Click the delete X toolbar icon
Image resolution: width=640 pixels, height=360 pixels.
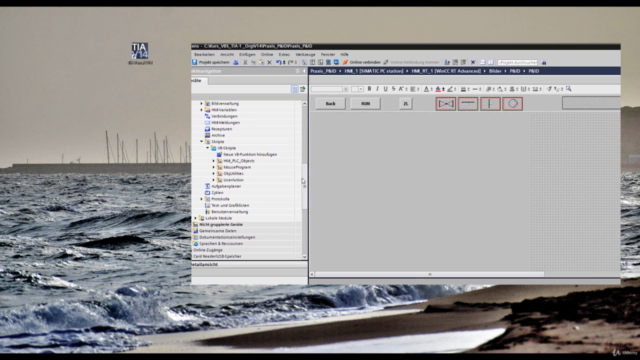point(269,62)
